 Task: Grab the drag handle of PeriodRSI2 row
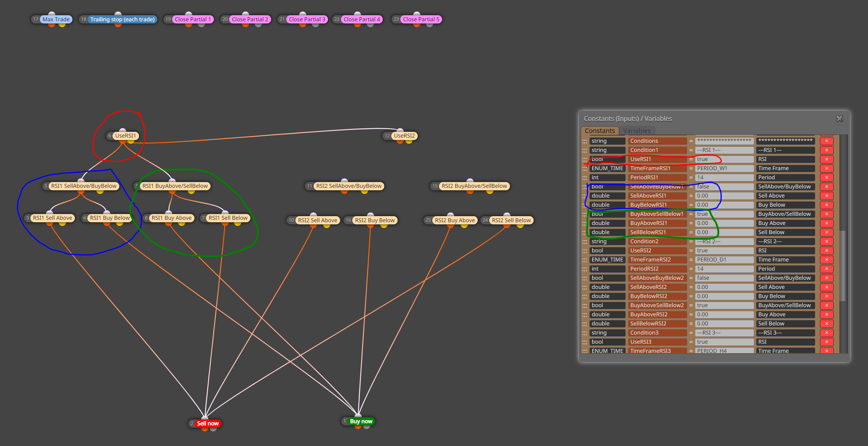click(584, 269)
